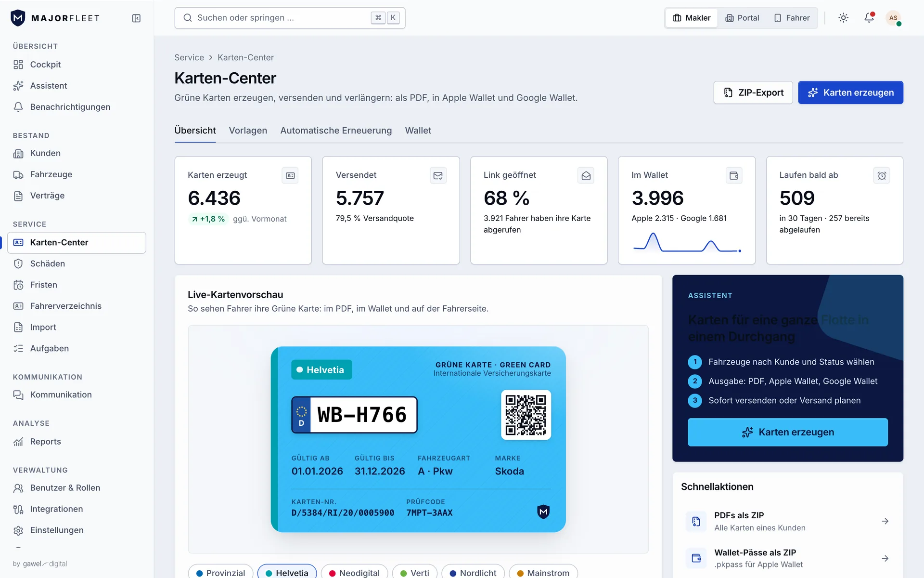Open PDFs als ZIP quick action
This screenshot has width=924, height=578.
click(x=788, y=521)
